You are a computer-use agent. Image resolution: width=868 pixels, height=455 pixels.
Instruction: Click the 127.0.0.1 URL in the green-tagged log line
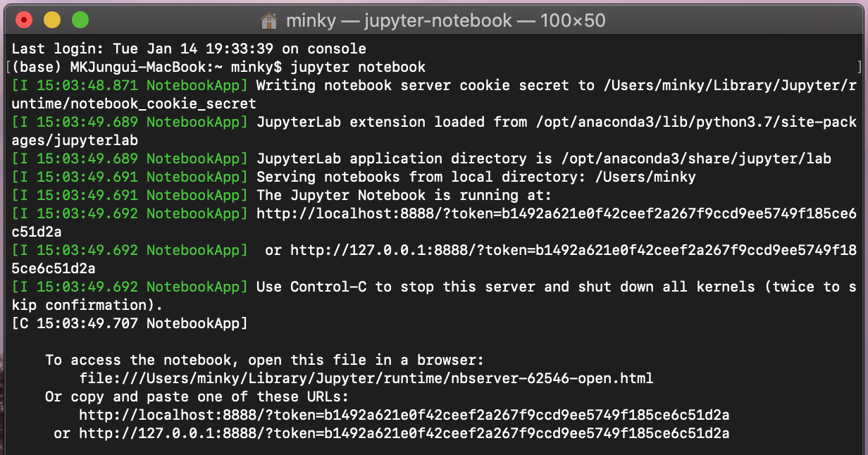click(573, 250)
